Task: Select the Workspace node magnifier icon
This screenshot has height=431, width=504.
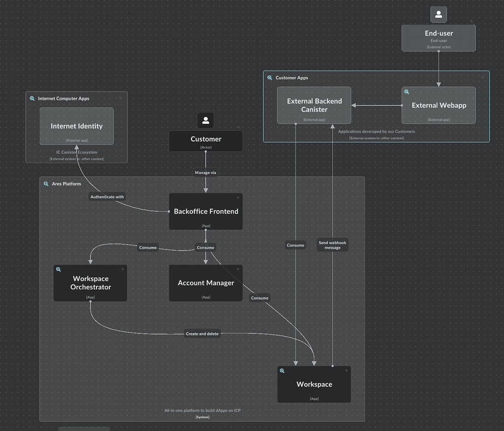Action: pyautogui.click(x=282, y=370)
